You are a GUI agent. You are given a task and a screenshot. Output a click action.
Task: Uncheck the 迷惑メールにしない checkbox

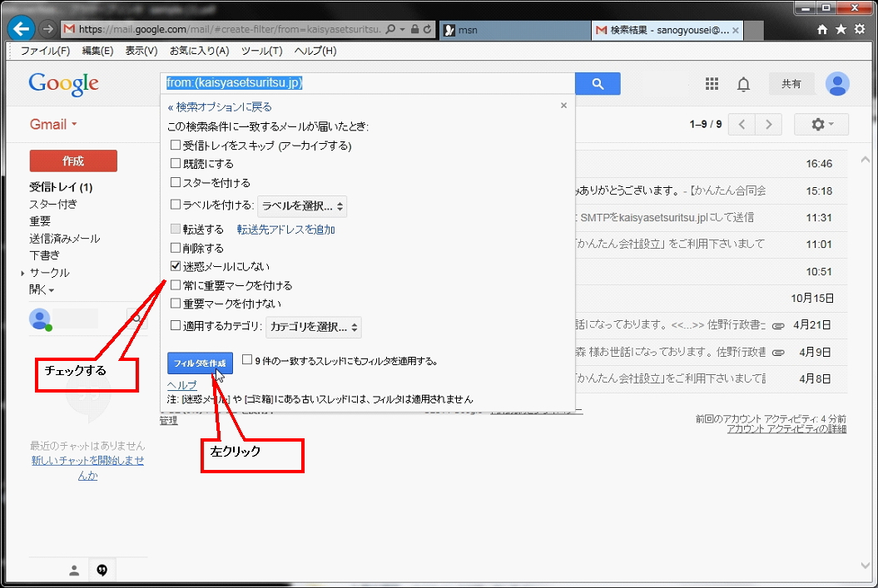pos(174,267)
